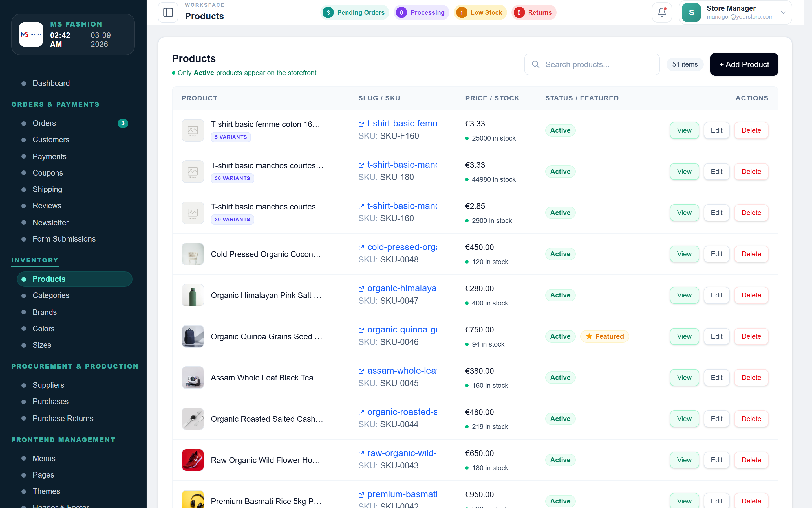This screenshot has width=812, height=508.
Task: View the SKU-0043 honey product
Action: click(x=684, y=460)
